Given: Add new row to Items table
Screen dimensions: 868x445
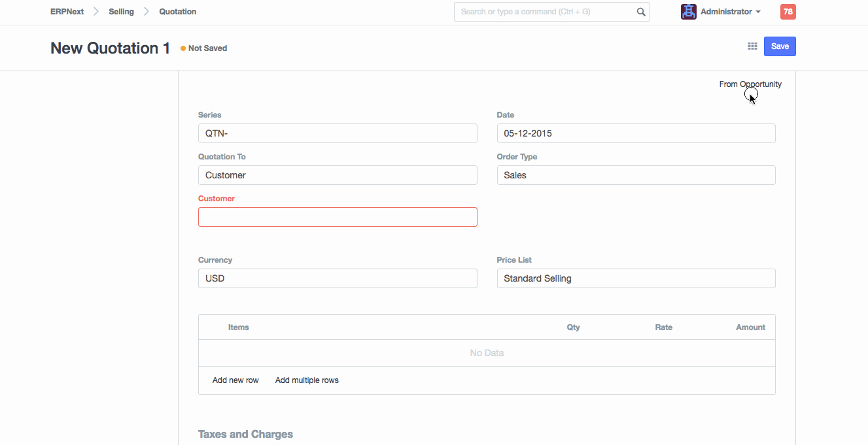Looking at the screenshot, I should (235, 380).
